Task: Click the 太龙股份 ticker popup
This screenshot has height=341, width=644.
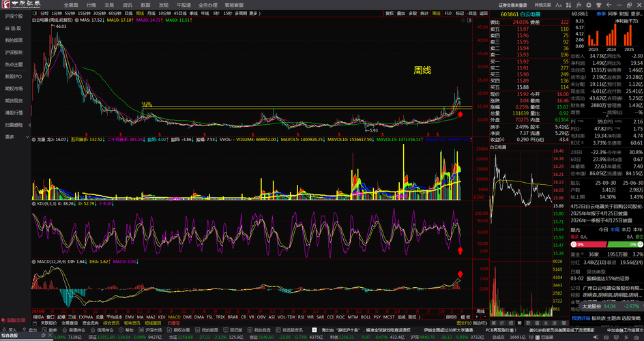Action: [611, 306]
